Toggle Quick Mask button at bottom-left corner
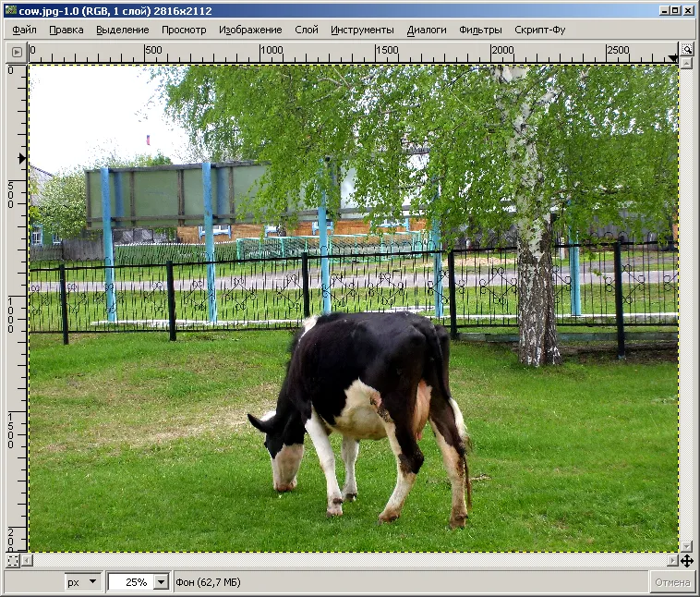Viewport: 700px width, 597px height. pyautogui.click(x=13, y=561)
